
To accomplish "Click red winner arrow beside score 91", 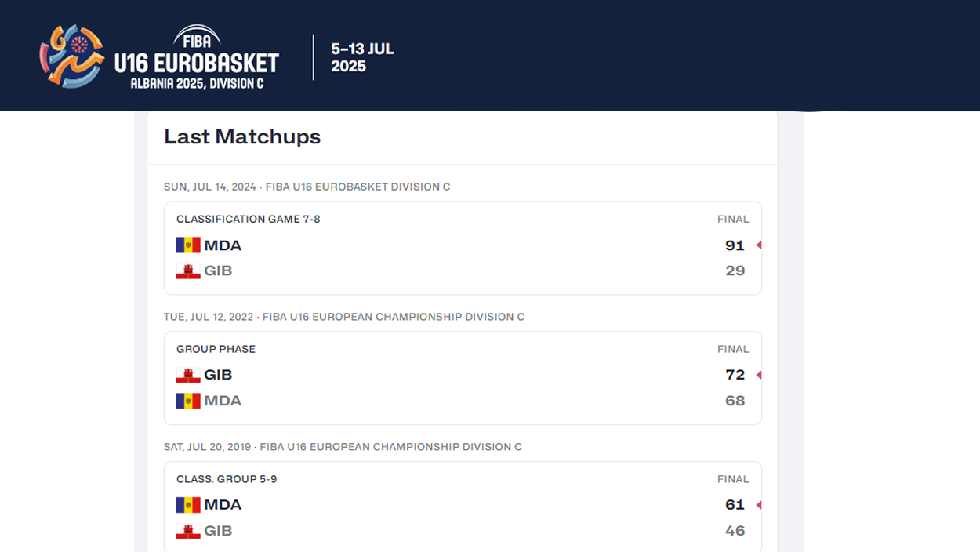I will pyautogui.click(x=758, y=245).
